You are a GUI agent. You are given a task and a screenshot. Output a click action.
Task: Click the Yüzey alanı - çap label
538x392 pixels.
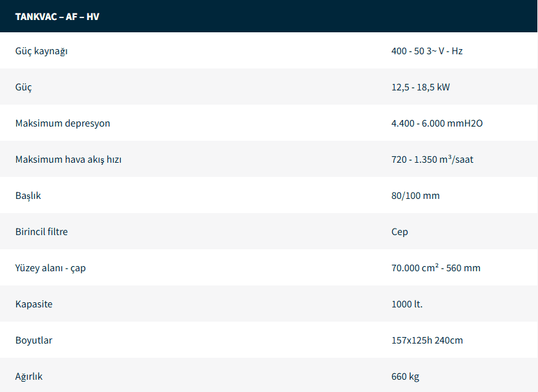(50, 268)
